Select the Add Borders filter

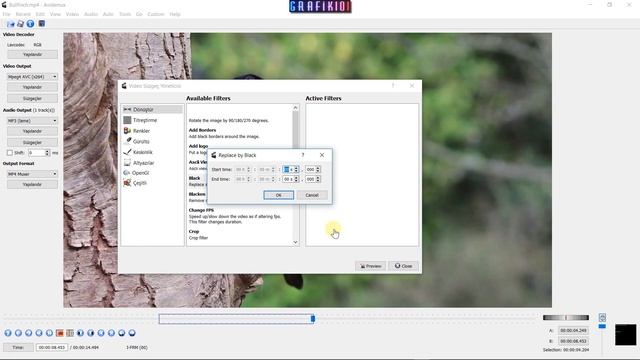click(240, 133)
